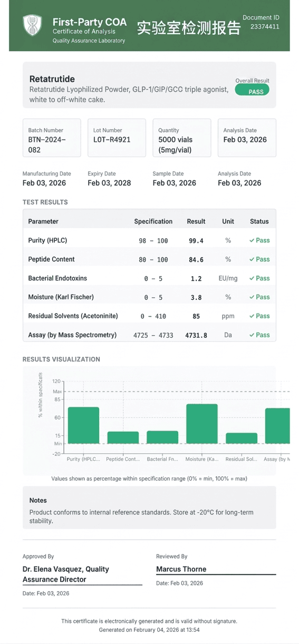
Task: Click the Status column header
Action: (x=259, y=221)
